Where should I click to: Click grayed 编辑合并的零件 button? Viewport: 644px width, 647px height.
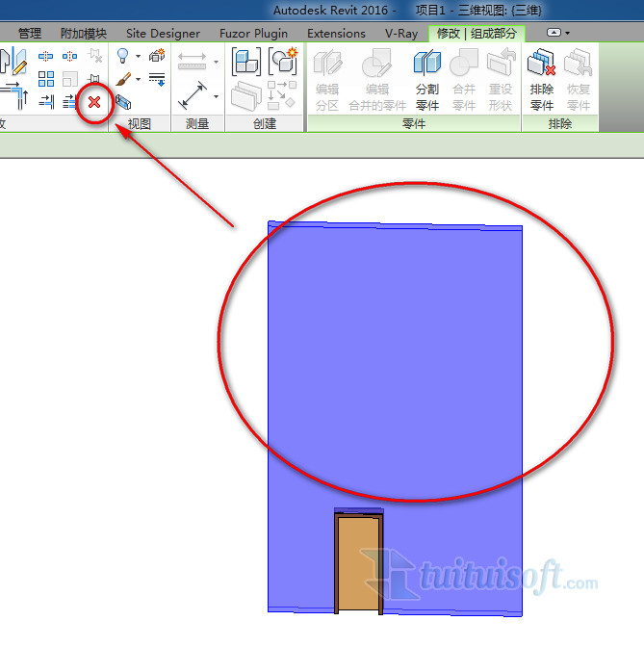pos(377,80)
